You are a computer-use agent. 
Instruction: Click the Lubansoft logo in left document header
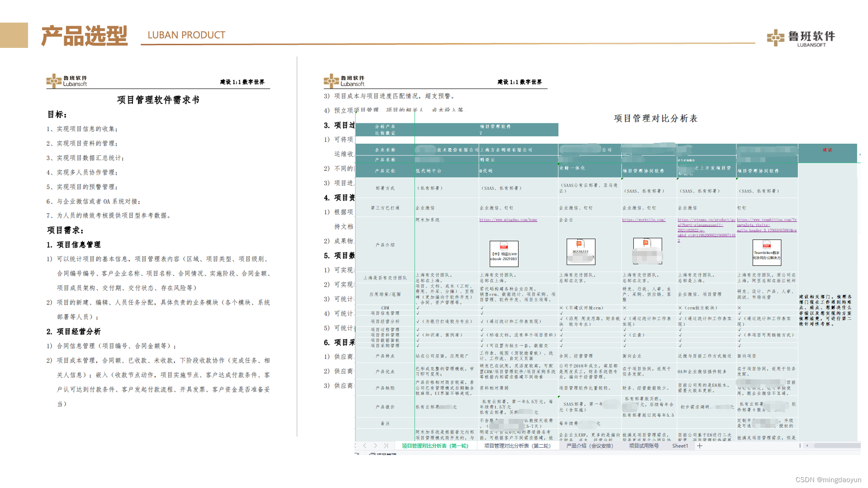[x=66, y=81]
